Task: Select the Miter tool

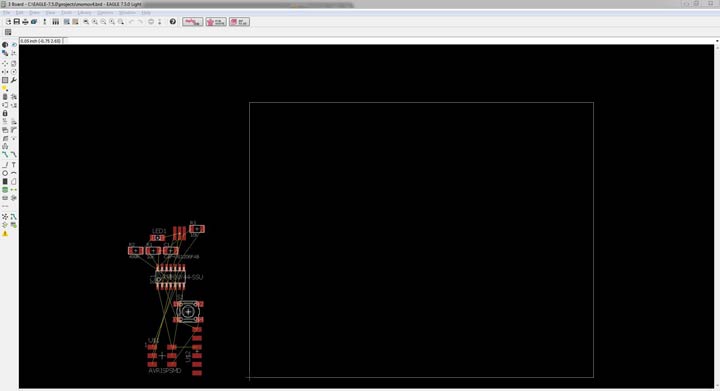Action: point(14,130)
